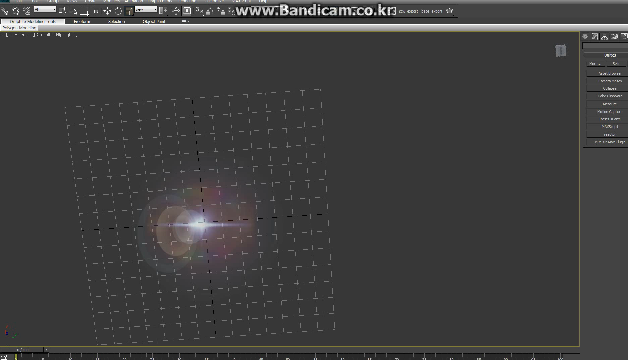Activate the Select and Move tool
Screen dimensions: 628x360
[107, 11]
